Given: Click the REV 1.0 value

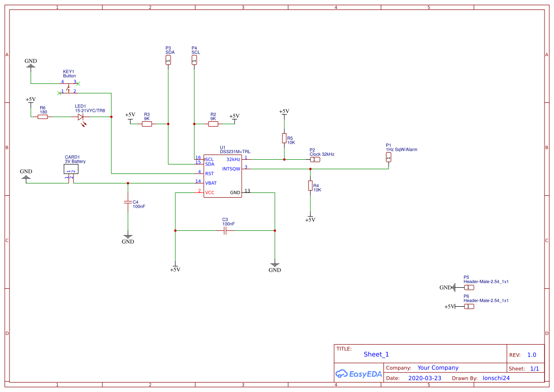Looking at the screenshot, I should [x=531, y=354].
